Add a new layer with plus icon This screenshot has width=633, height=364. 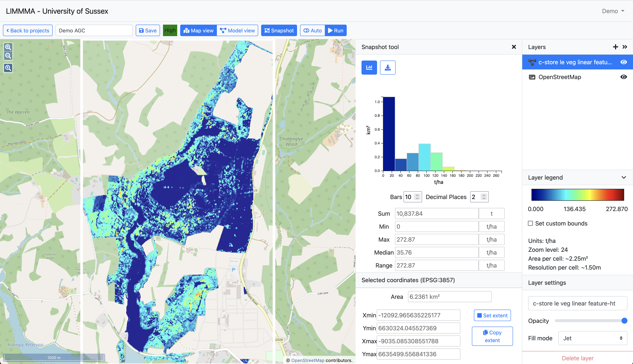[615, 47]
